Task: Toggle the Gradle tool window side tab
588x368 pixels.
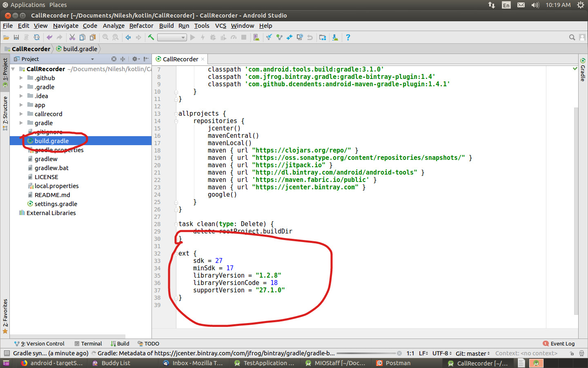Action: tap(583, 70)
